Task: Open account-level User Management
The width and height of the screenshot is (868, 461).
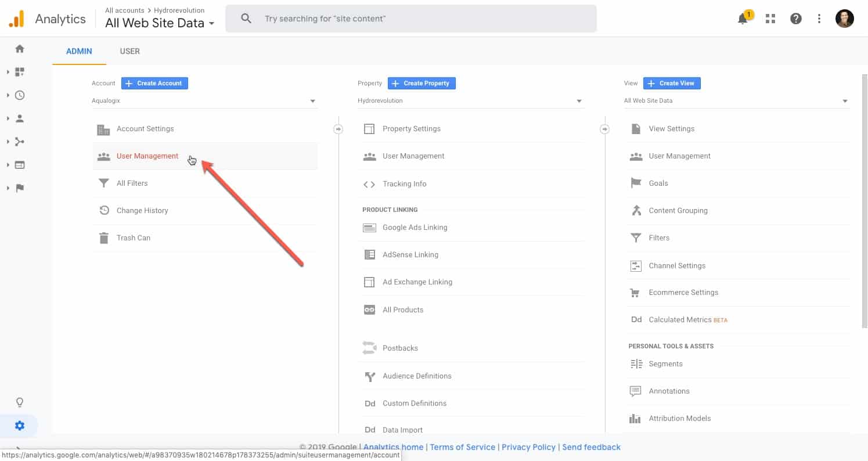Action: click(x=204, y=156)
